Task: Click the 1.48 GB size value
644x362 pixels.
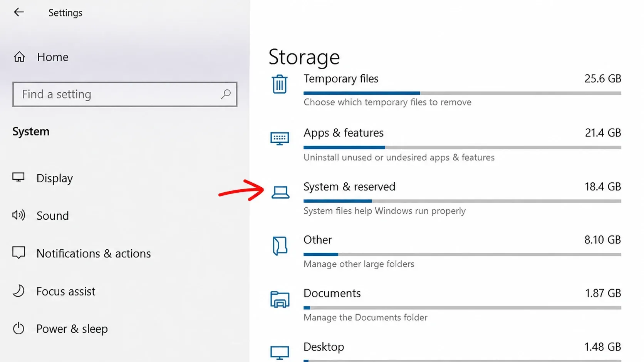Action: 603,347
